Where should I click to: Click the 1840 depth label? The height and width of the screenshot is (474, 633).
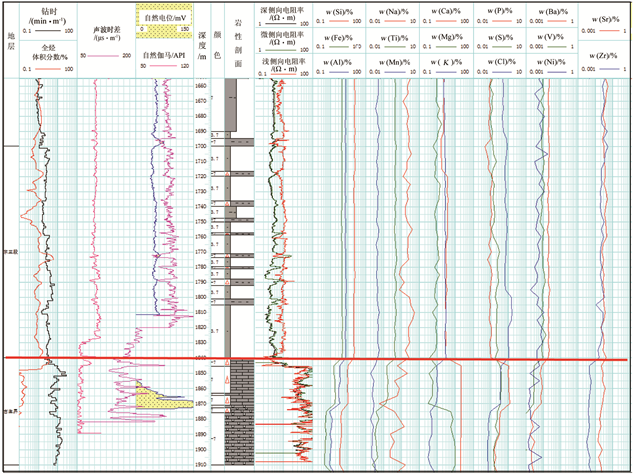pos(201,357)
